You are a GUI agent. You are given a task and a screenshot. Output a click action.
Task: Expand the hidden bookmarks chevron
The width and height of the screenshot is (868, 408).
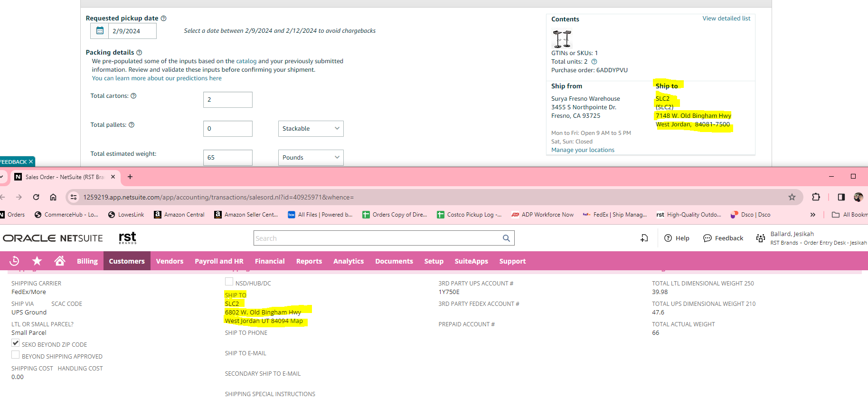(812, 215)
